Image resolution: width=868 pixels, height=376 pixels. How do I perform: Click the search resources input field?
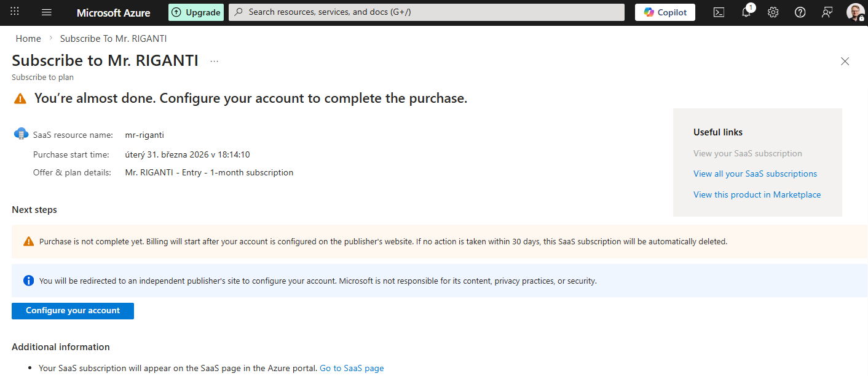coord(427,12)
